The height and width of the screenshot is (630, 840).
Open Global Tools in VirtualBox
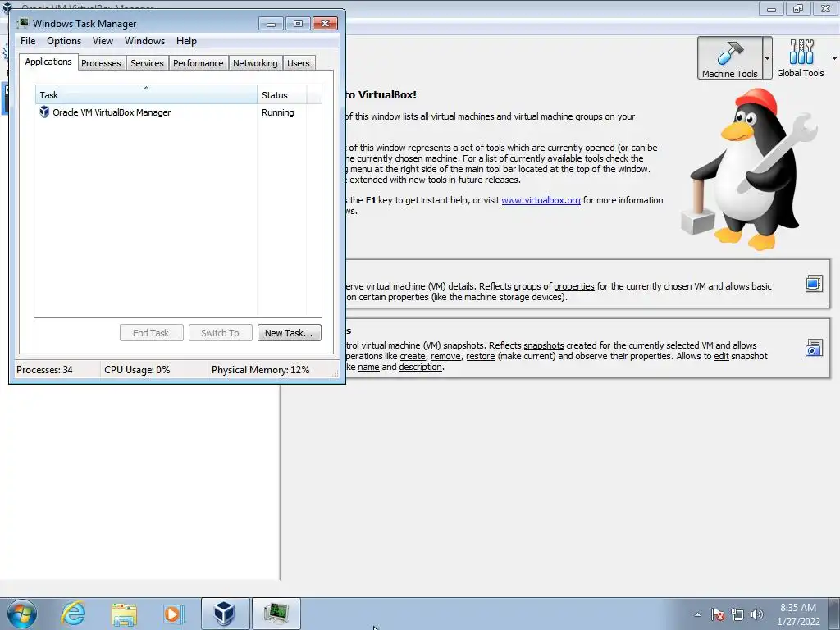(x=801, y=58)
